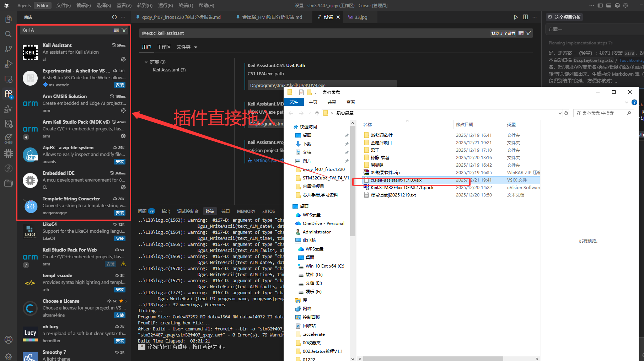Open manage gear for Embedded IDE extension
Screen dimensions: 644x361
coord(123,187)
